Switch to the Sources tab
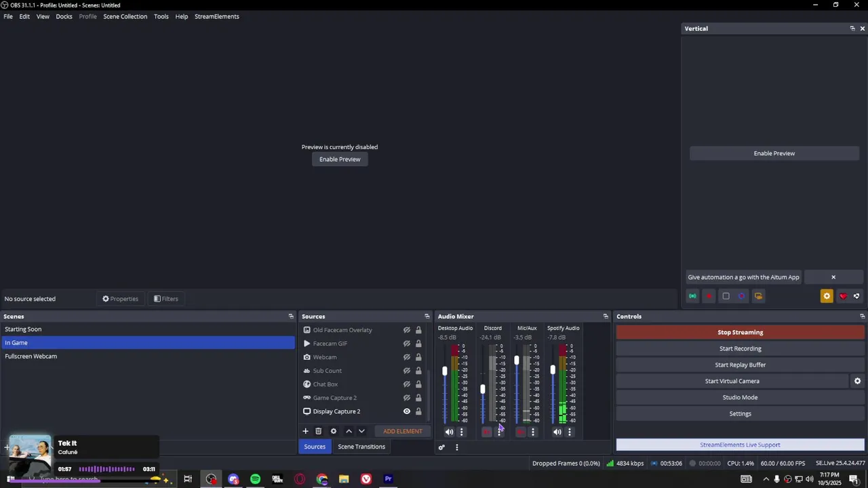The height and width of the screenshot is (488, 868). tap(315, 447)
